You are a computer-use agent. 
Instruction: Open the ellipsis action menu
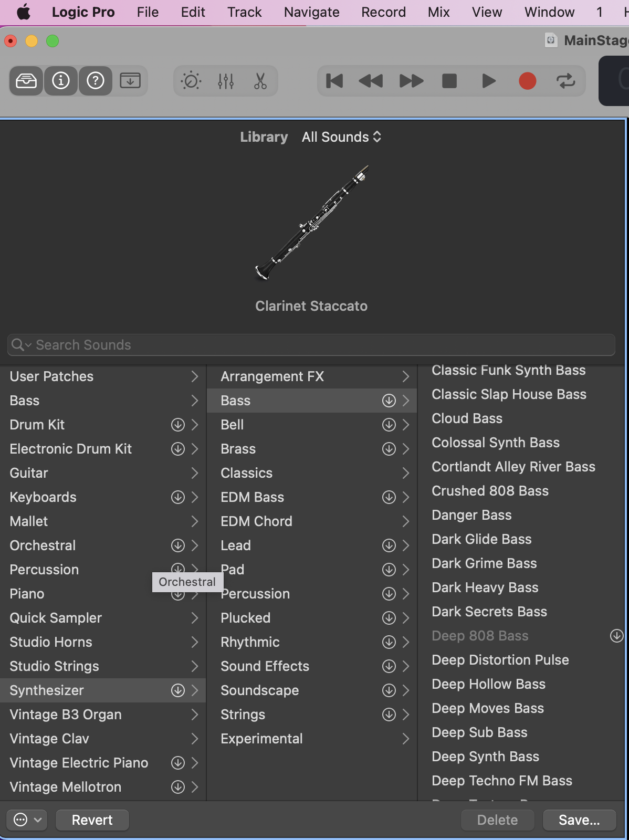pyautogui.click(x=27, y=820)
